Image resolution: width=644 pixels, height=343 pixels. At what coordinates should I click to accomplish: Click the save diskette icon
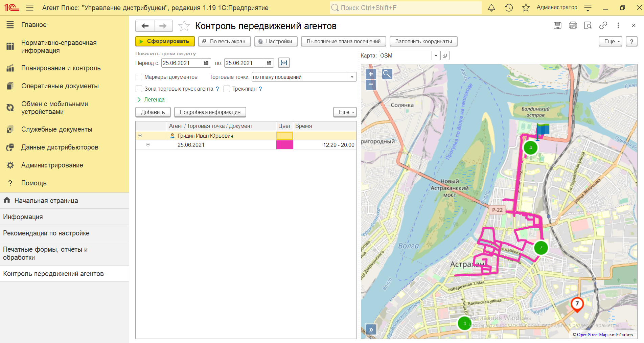coord(557,25)
